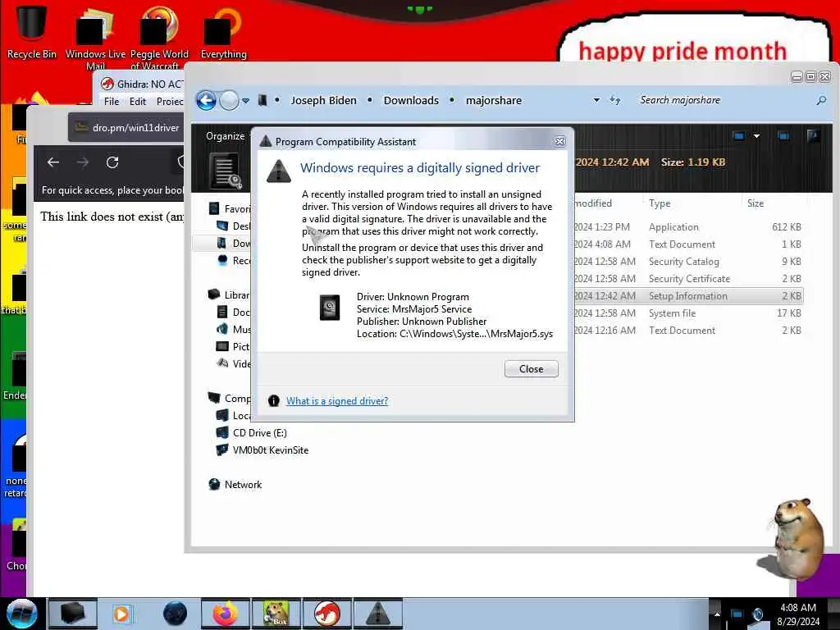The width and height of the screenshot is (840, 630).
Task: Open the Firefox taskbar icon
Action: [225, 614]
